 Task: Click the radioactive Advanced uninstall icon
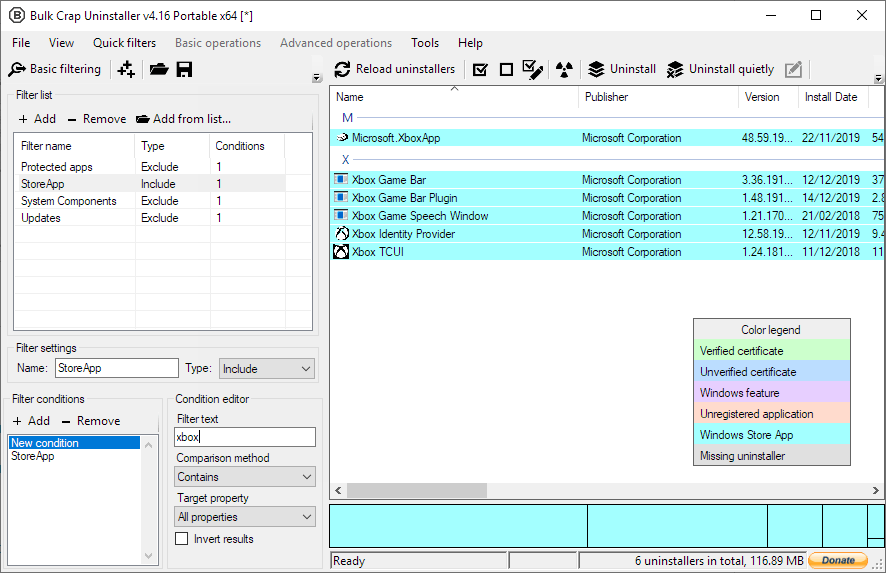(x=564, y=70)
